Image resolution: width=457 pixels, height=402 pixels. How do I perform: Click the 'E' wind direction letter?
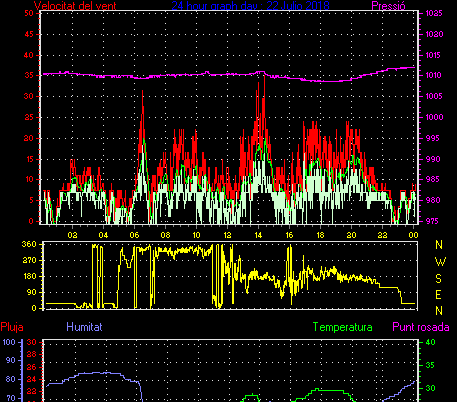(439, 295)
